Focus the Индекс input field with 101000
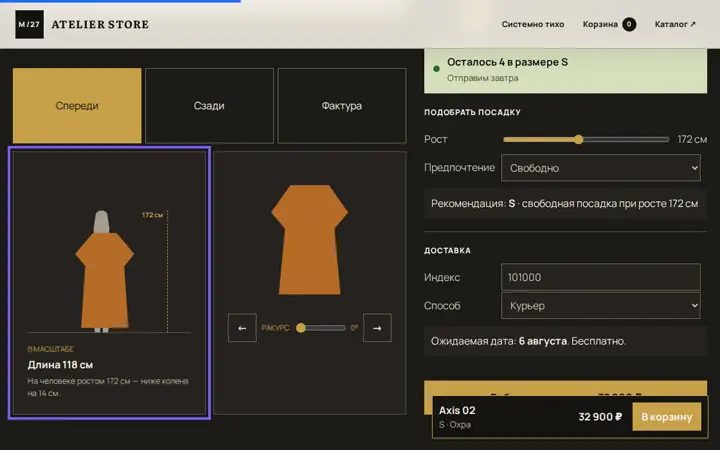The image size is (720, 450). coord(601,277)
